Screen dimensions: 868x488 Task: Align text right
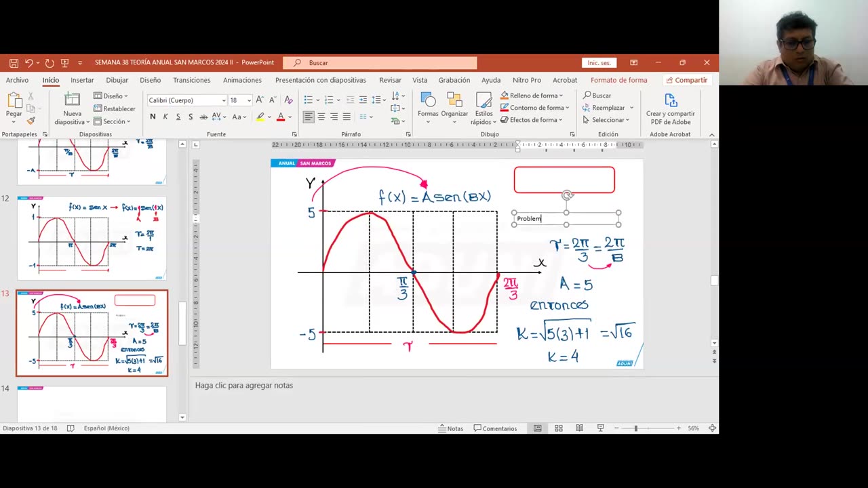(x=334, y=117)
